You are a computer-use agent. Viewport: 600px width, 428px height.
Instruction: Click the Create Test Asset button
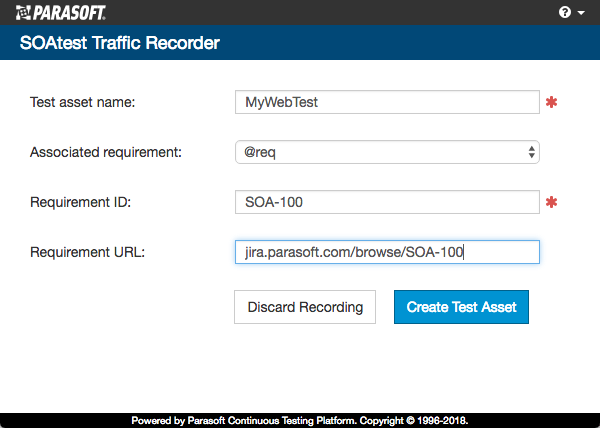pos(461,307)
